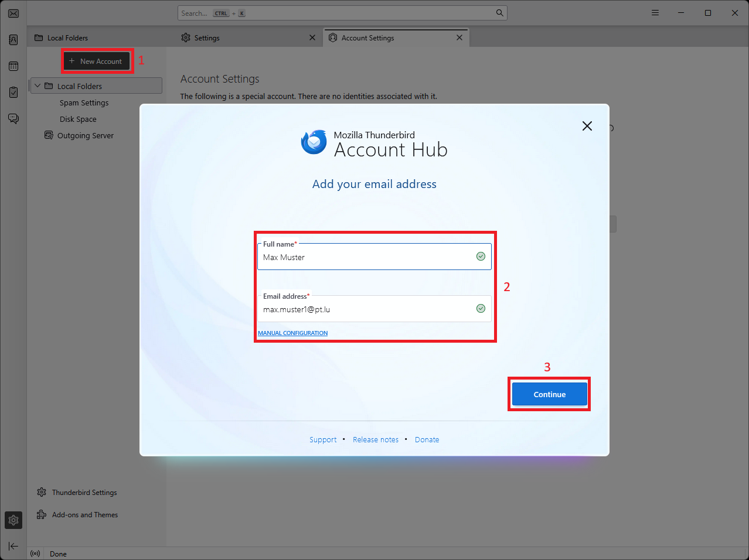The width and height of the screenshot is (749, 560).
Task: Click the Full name input field
Action: pyautogui.click(x=366, y=257)
